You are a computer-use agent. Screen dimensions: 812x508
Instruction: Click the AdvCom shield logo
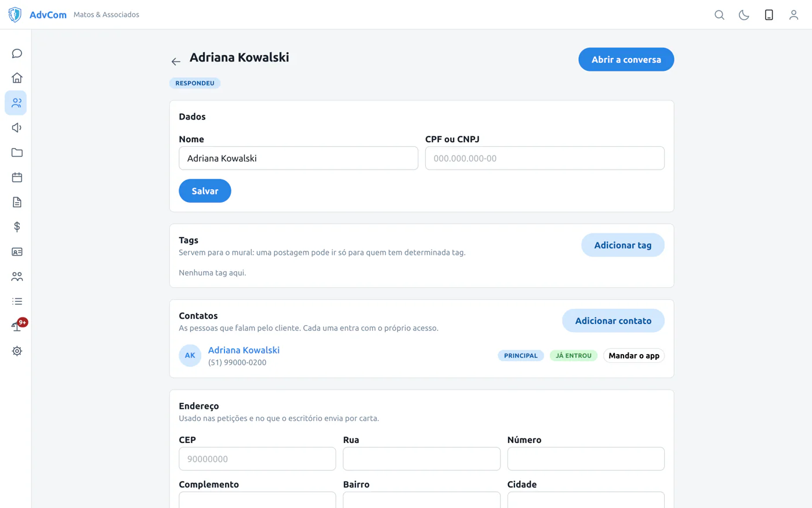point(15,15)
